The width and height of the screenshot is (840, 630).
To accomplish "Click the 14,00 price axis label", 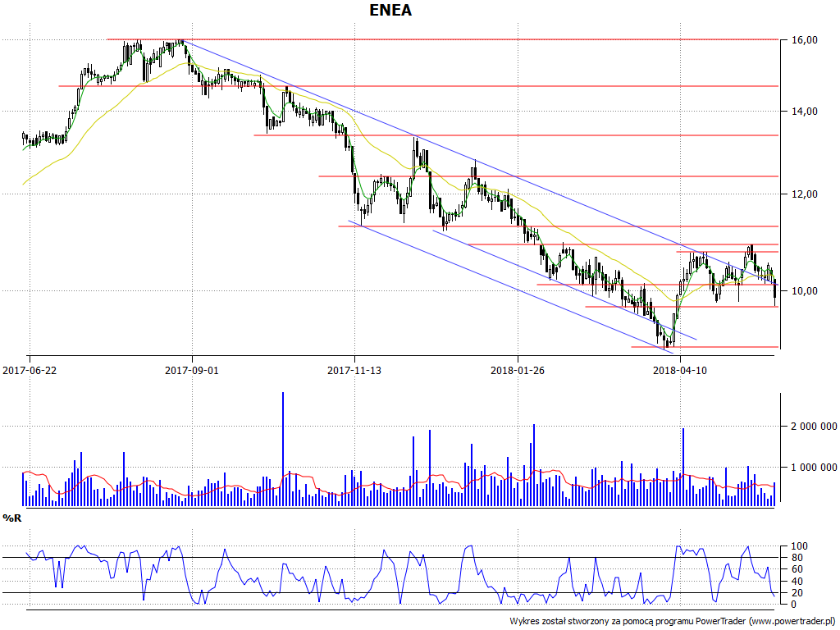I will (x=806, y=112).
